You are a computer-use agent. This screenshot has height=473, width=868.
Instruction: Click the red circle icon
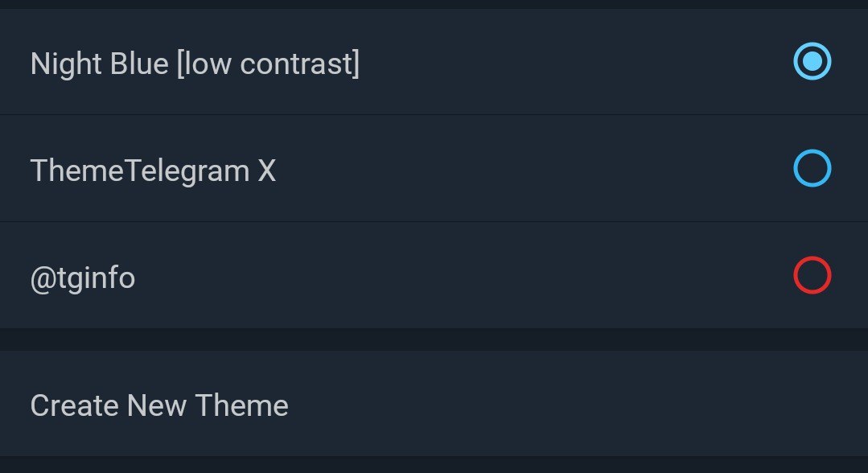[x=812, y=276]
